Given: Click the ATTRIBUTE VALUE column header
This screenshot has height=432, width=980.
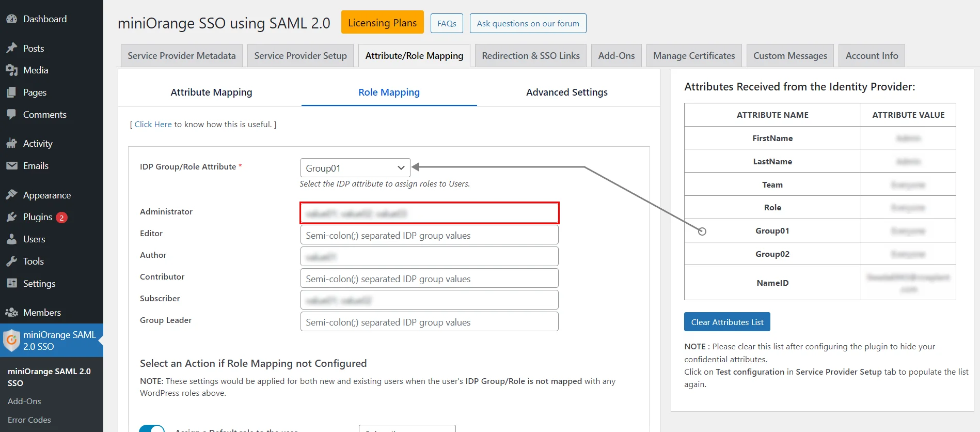Looking at the screenshot, I should pos(908,115).
